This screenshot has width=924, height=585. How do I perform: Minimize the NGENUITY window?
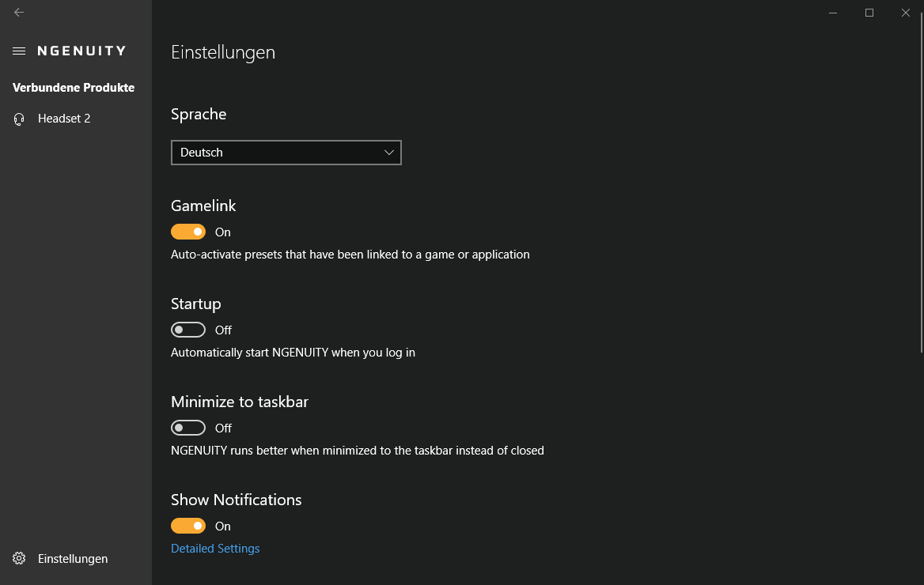833,13
